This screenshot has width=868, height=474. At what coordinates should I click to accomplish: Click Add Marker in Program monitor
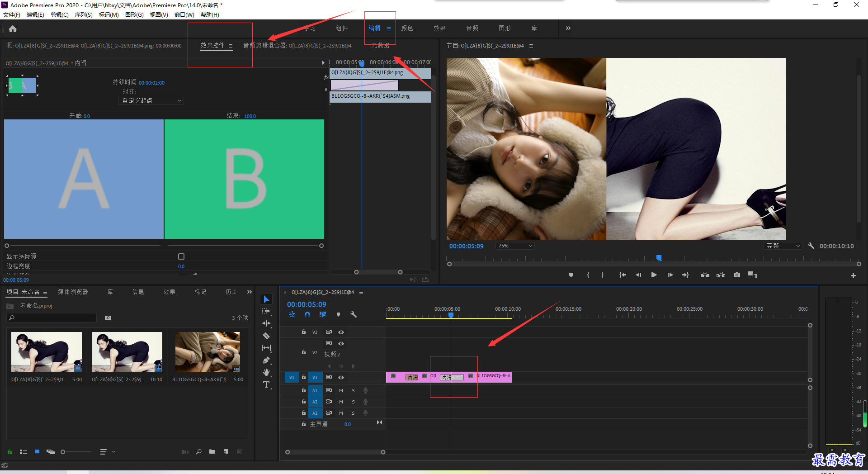[x=571, y=275]
